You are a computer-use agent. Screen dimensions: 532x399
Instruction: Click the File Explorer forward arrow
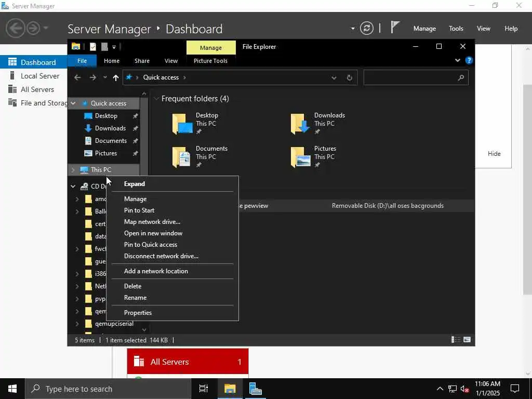pos(92,78)
